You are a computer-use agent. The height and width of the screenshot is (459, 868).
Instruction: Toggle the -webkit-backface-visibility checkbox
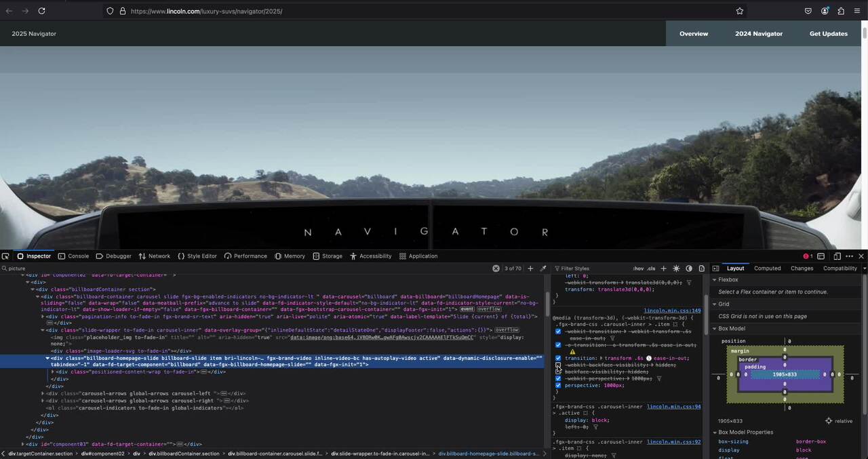coord(558,365)
